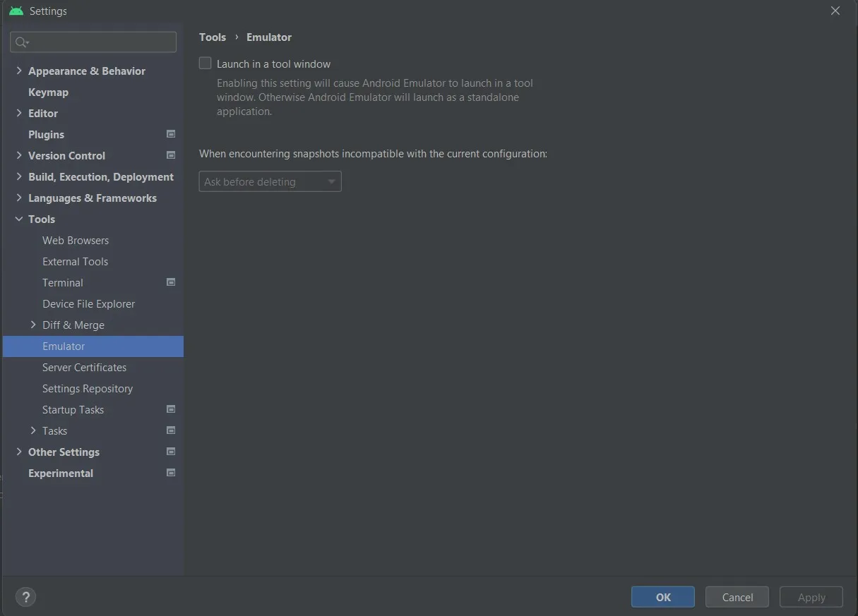The width and height of the screenshot is (858, 616).
Task: Click the Launch in a tool window label
Action: pyautogui.click(x=274, y=64)
